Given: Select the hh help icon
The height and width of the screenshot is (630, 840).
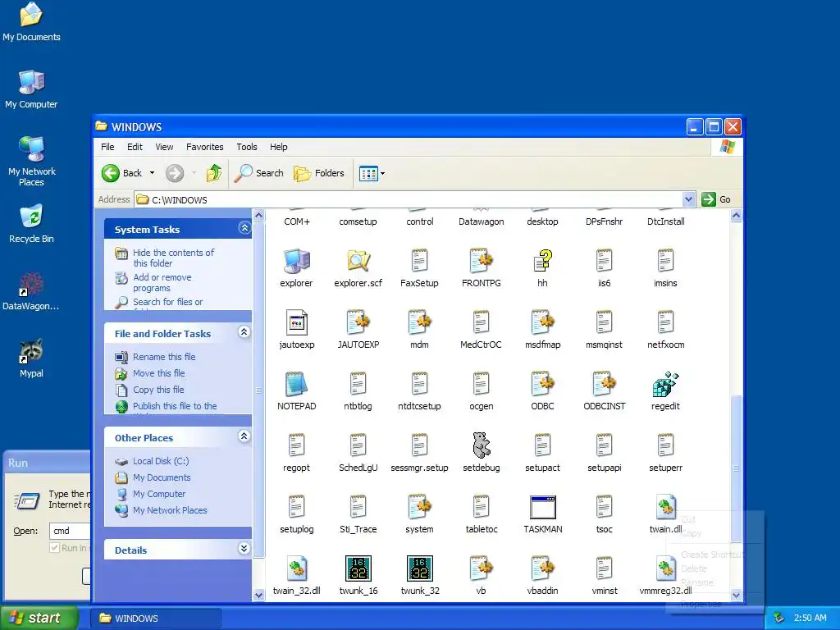Looking at the screenshot, I should 543,261.
